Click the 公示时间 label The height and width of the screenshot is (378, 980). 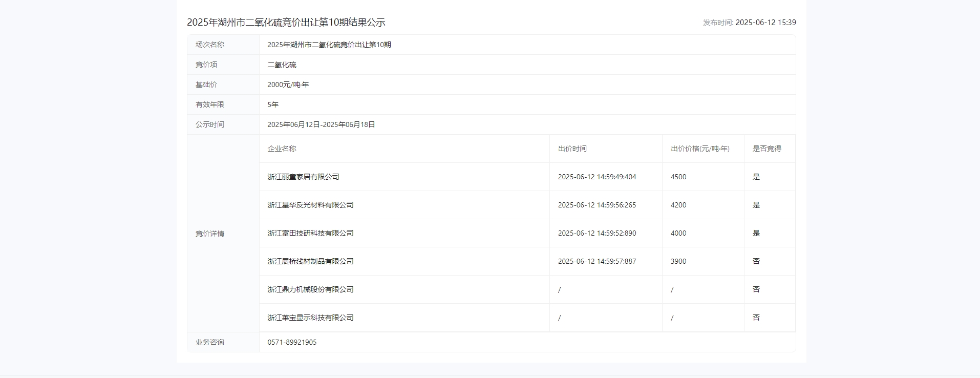point(210,124)
